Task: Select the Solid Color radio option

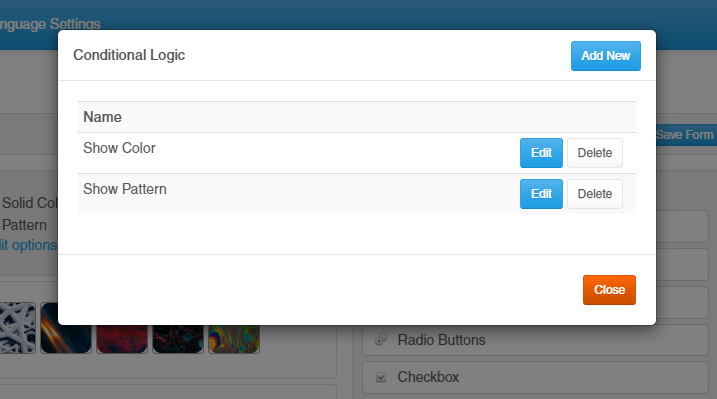Action: [x=29, y=203]
